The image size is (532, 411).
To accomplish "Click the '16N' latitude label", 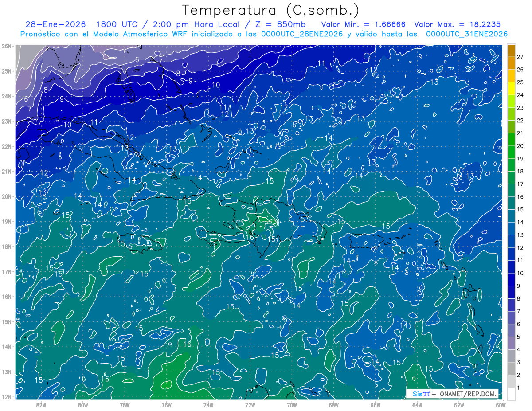I will 6,297.
